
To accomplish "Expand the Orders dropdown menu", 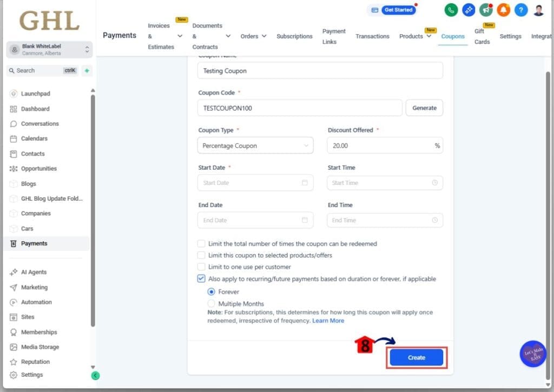I will pyautogui.click(x=253, y=36).
